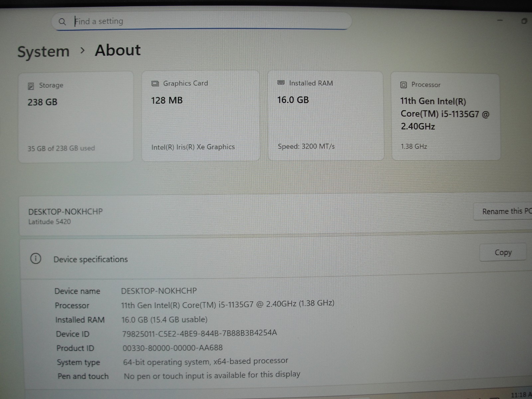Select 'Intel(R) Iris(R) Xe Graphics' text
Screen dimensions: 532x399
(193, 147)
